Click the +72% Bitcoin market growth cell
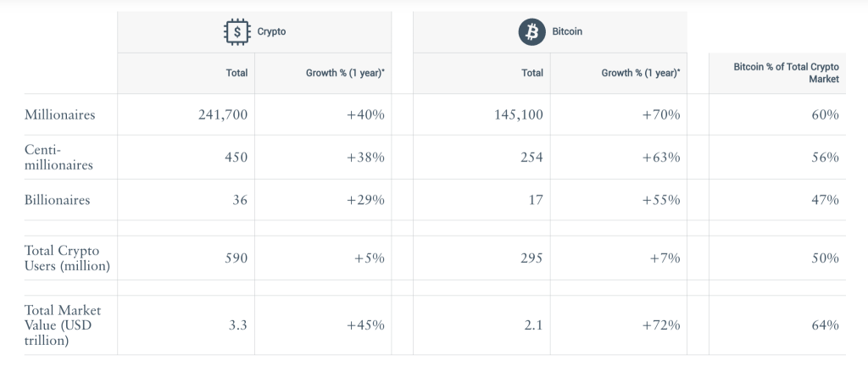This screenshot has height=366, width=868. point(661,325)
